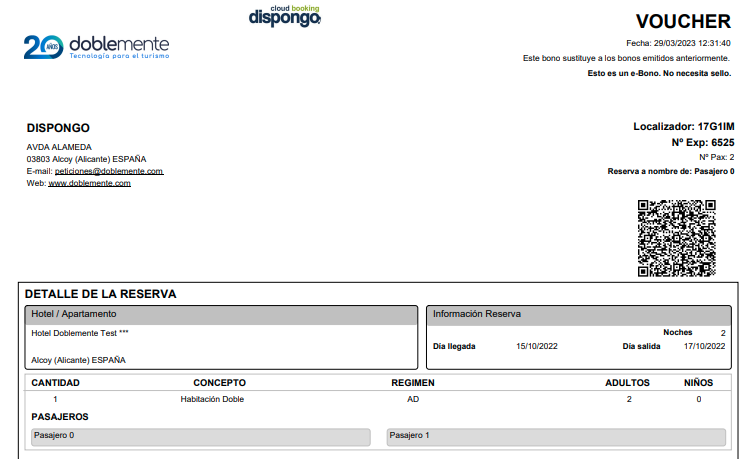Click the CANTIDAD column header
The height and width of the screenshot is (459, 751).
pyautogui.click(x=56, y=383)
